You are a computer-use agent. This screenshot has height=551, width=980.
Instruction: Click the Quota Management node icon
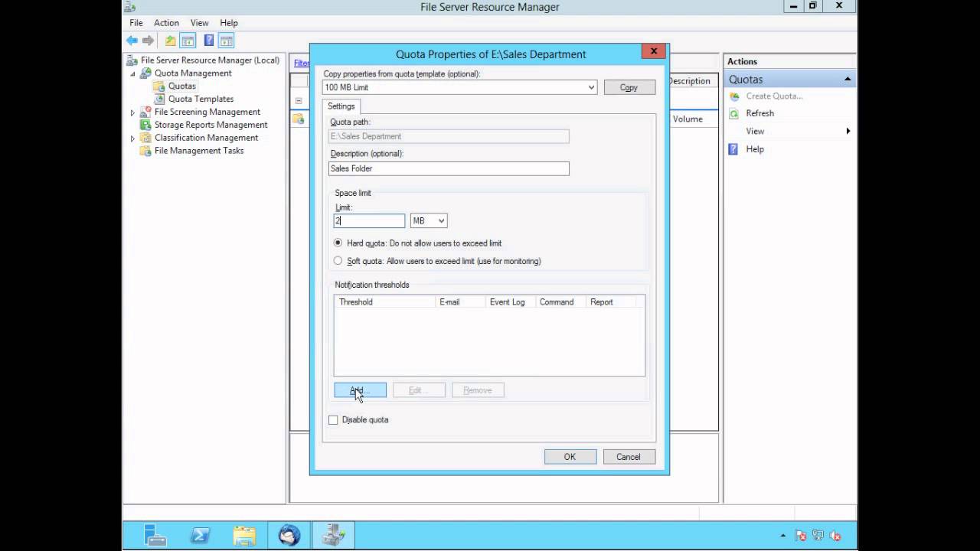(x=145, y=73)
